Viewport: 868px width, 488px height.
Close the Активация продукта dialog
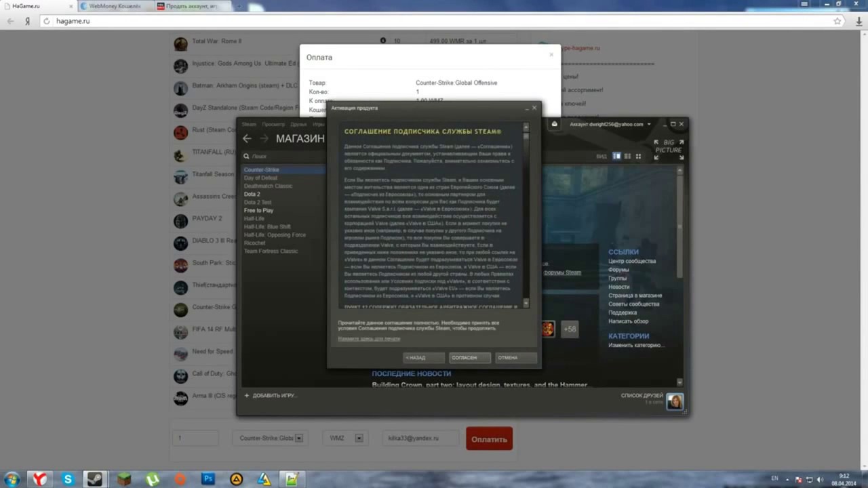tap(534, 108)
